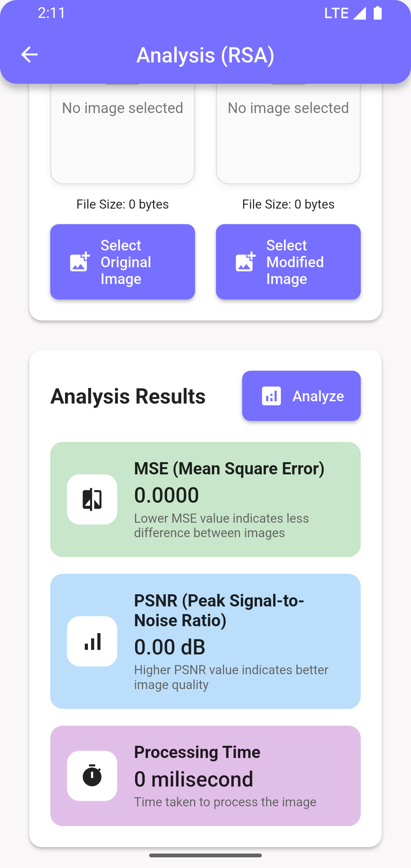The width and height of the screenshot is (411, 868).
Task: Run analysis with the Analyze button
Action: pos(301,396)
